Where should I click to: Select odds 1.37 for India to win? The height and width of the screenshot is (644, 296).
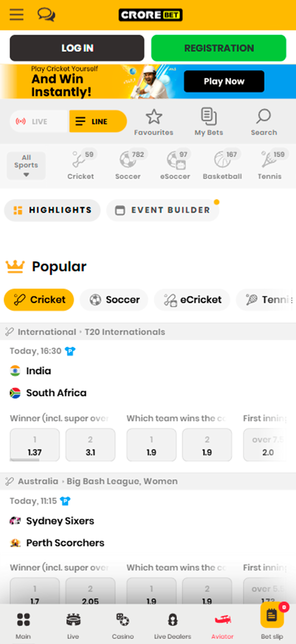(x=34, y=445)
